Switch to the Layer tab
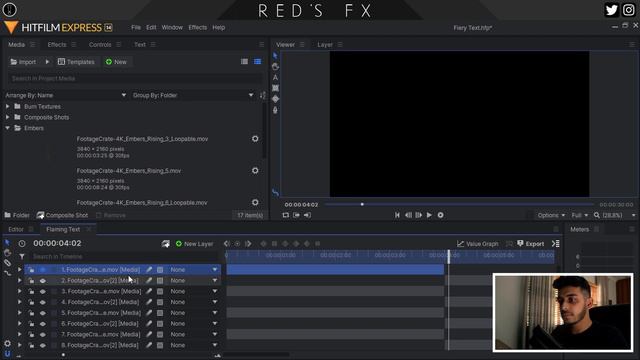This screenshot has height=360, width=640. click(325, 44)
